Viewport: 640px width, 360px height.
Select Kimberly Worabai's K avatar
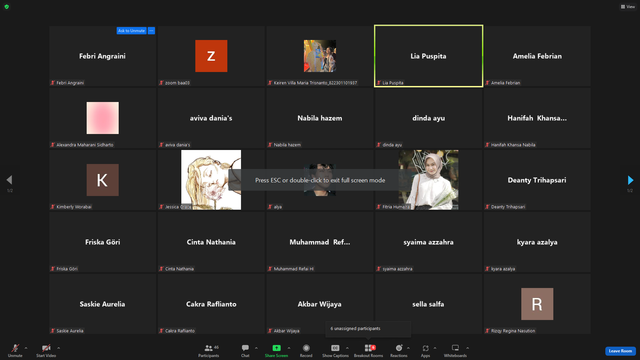click(102, 180)
